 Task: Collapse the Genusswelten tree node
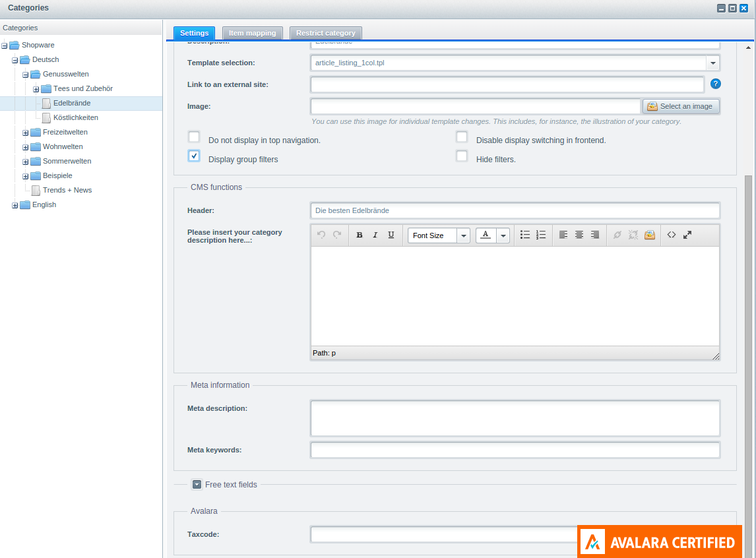click(x=26, y=75)
